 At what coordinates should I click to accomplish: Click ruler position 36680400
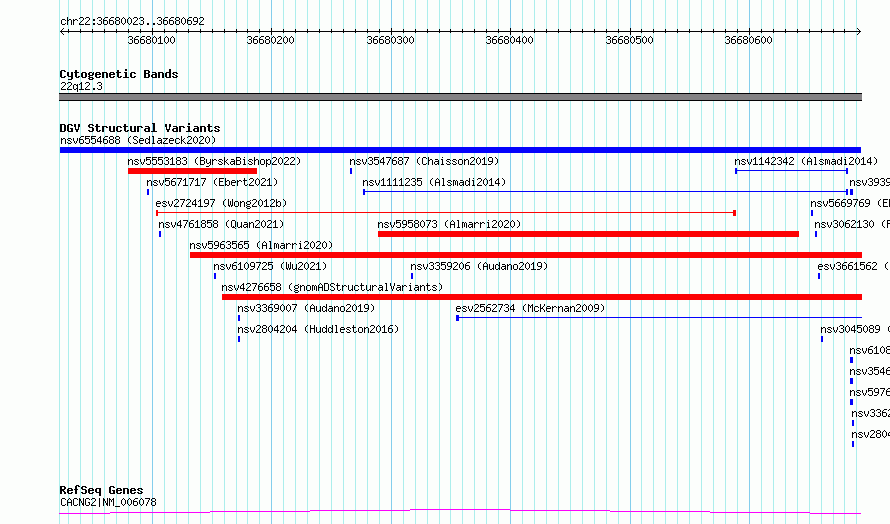tap(510, 40)
